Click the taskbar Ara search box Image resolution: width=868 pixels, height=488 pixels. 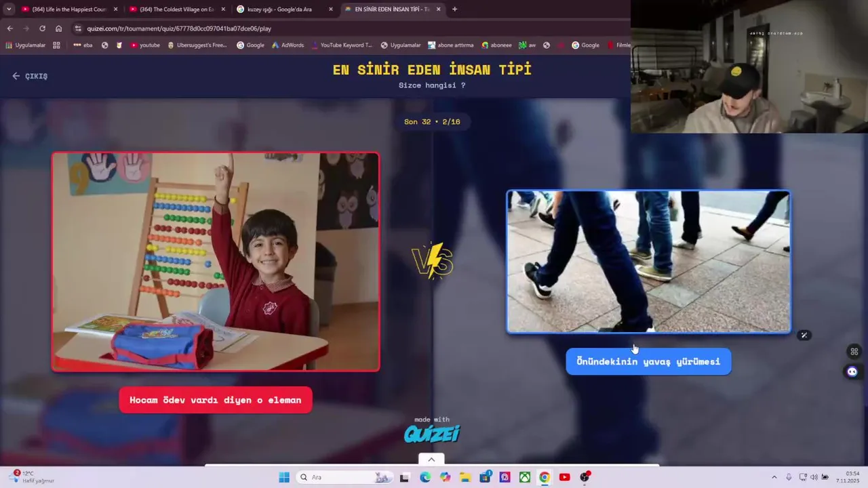(x=344, y=477)
